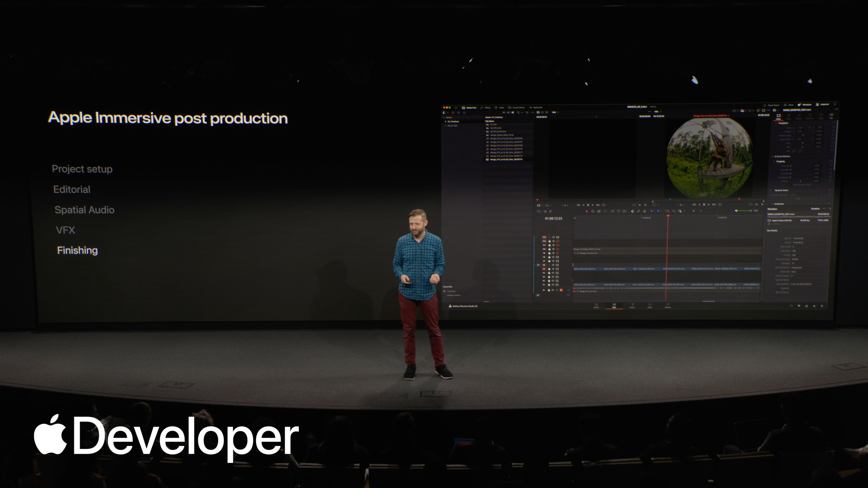Open the timeline name dropdown above viewer

click(x=711, y=116)
